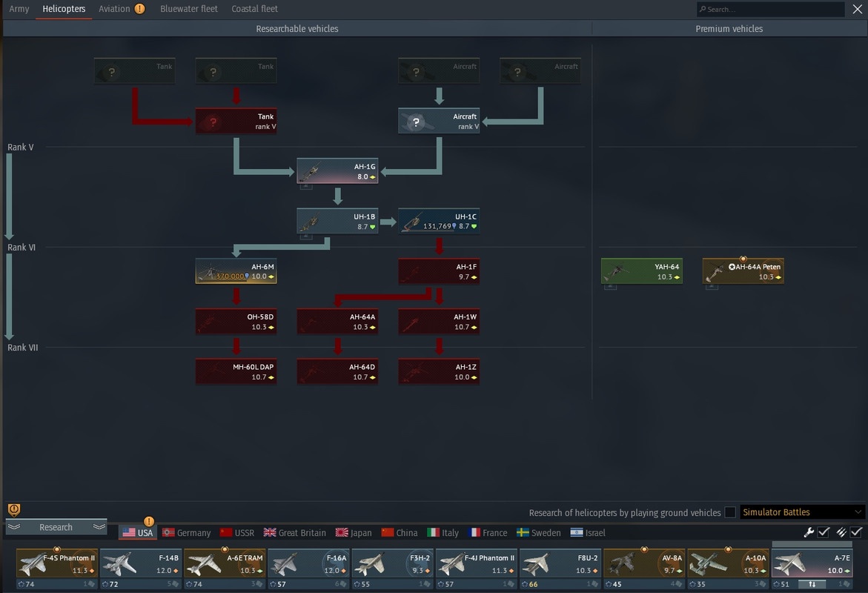Select the Germany nation tab
This screenshot has width=868, height=593.
point(187,533)
